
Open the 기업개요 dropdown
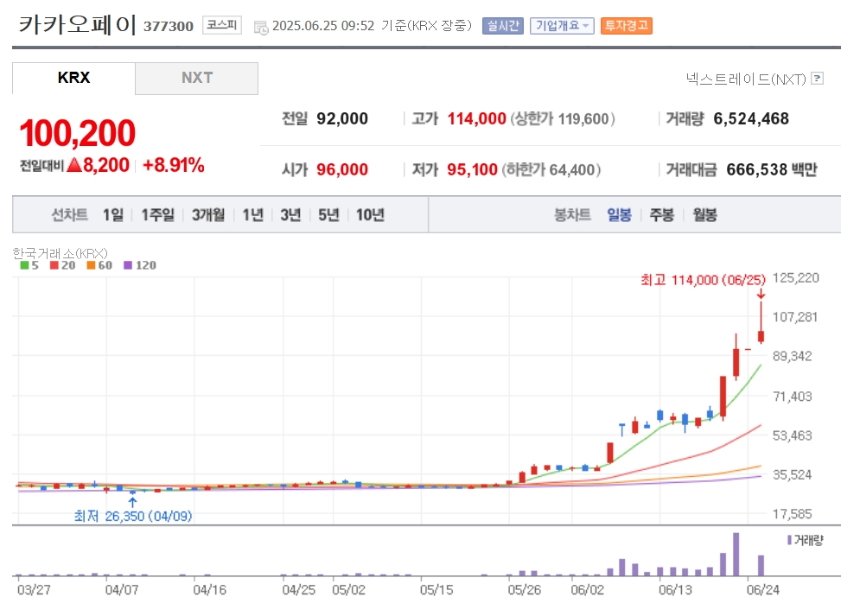pos(562,26)
